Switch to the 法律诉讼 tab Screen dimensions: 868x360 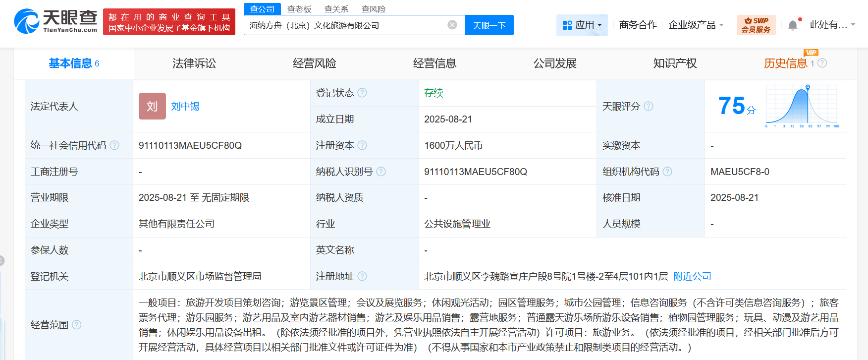point(194,63)
